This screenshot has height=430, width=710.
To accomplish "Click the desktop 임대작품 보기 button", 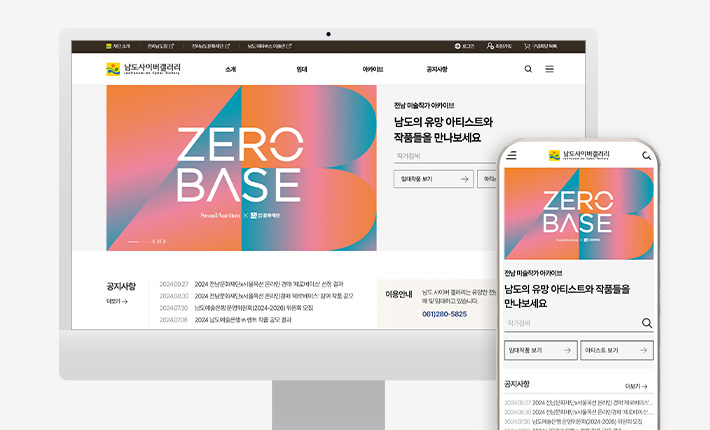I will click(434, 179).
